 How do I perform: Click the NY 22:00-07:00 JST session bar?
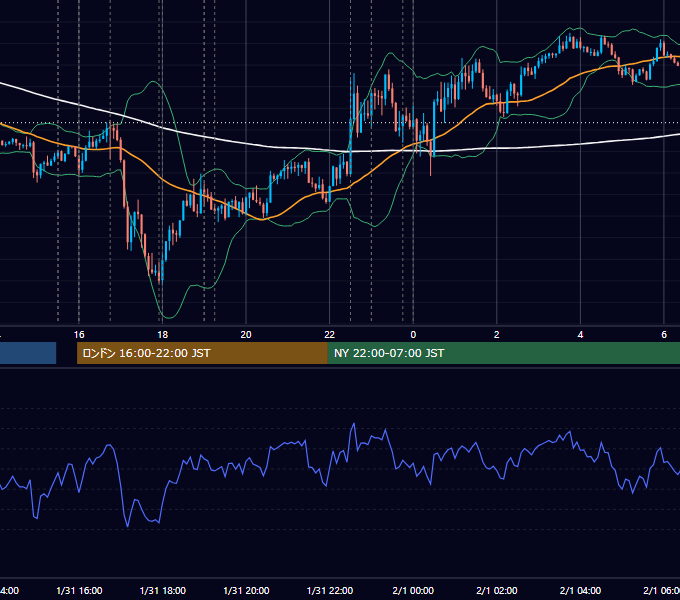click(x=503, y=353)
